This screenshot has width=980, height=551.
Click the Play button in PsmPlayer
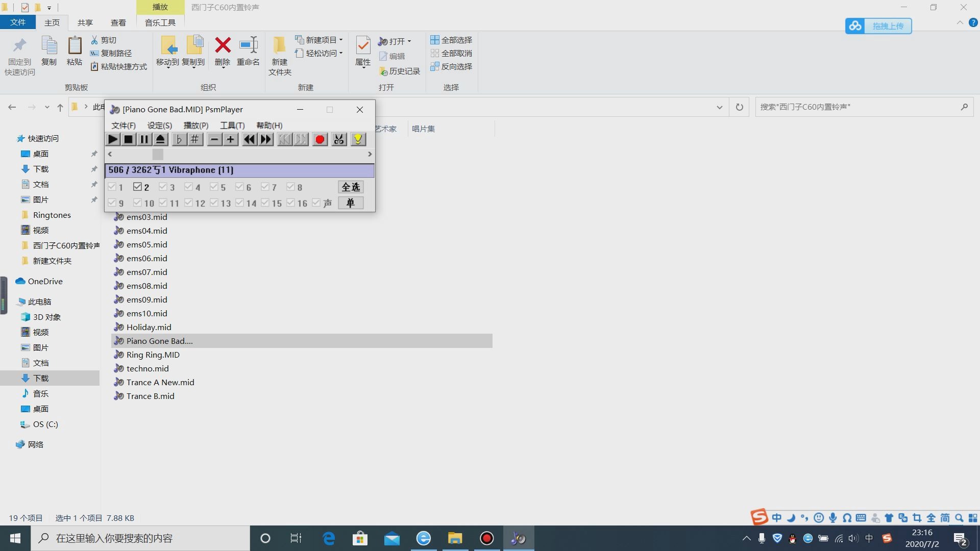pyautogui.click(x=112, y=139)
